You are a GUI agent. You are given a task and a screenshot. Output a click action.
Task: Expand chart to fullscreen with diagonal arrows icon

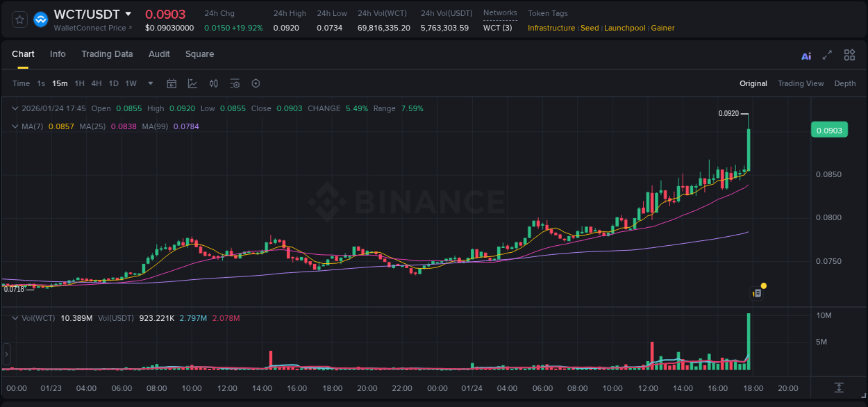pyautogui.click(x=826, y=54)
